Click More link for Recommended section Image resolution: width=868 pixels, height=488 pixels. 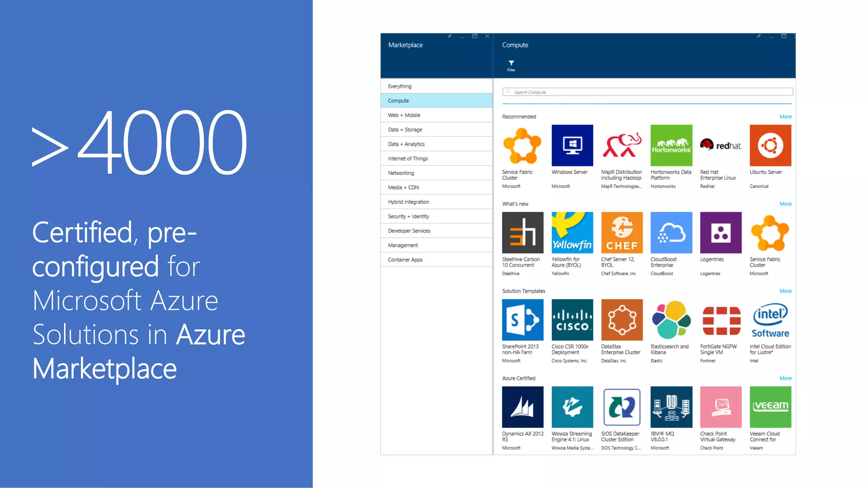click(x=785, y=116)
